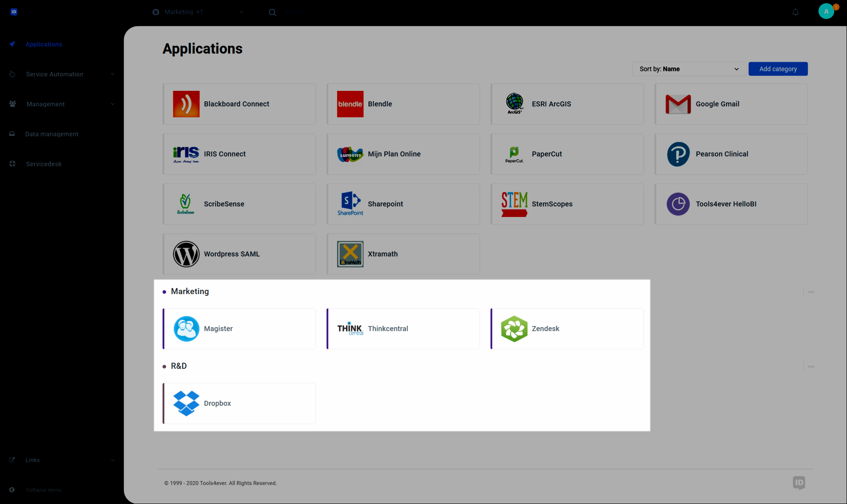The height and width of the screenshot is (504, 847).
Task: Open Links in the sidebar
Action: pyautogui.click(x=33, y=460)
